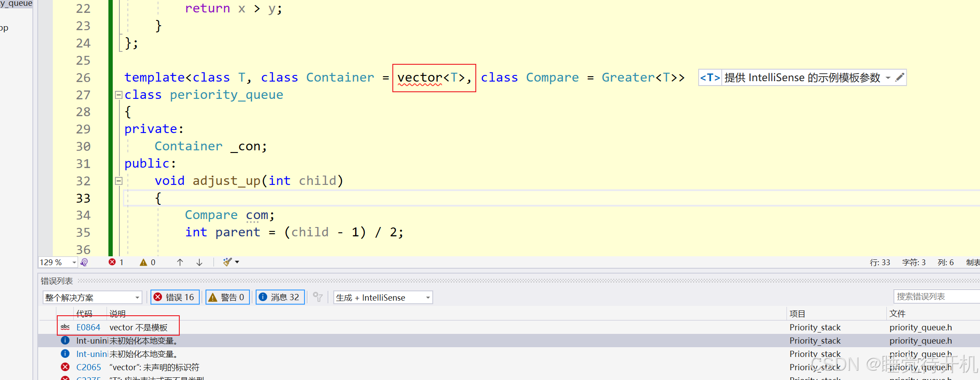Image resolution: width=980 pixels, height=380 pixels.
Task: Select the '"vector": 未声明的标识符' error description
Action: pos(154,367)
